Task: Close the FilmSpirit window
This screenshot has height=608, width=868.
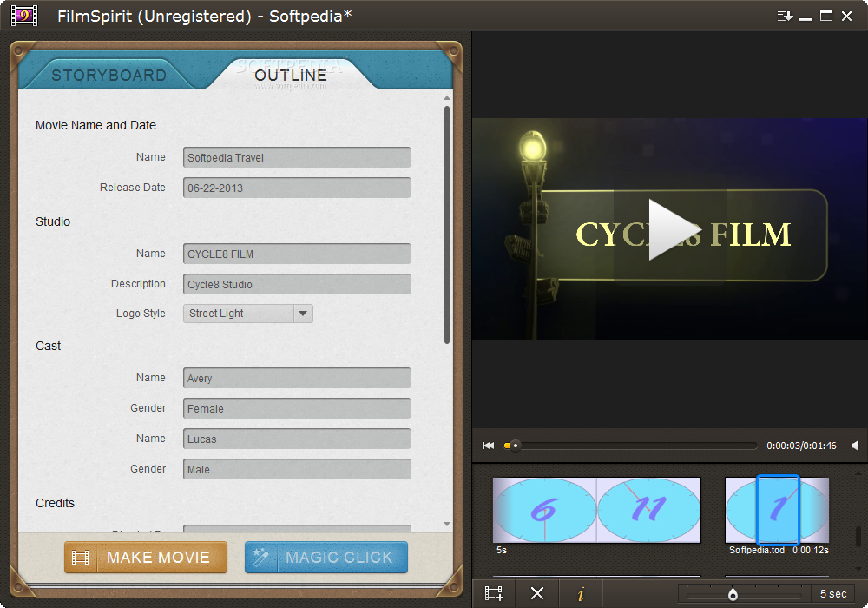Action: [x=846, y=16]
